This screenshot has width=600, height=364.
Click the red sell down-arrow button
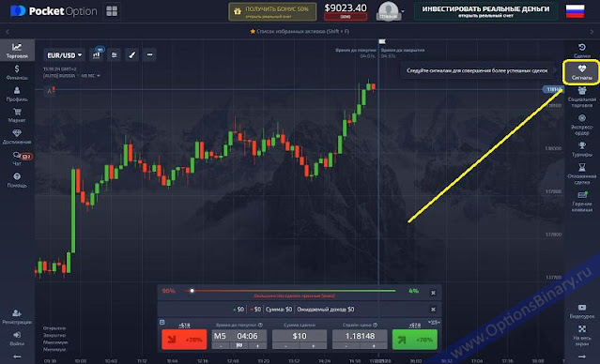[x=184, y=340]
